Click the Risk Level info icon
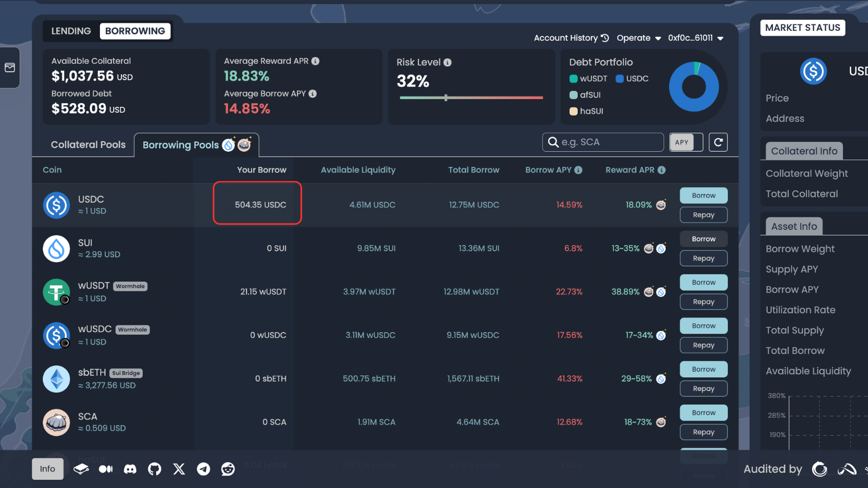 click(448, 62)
